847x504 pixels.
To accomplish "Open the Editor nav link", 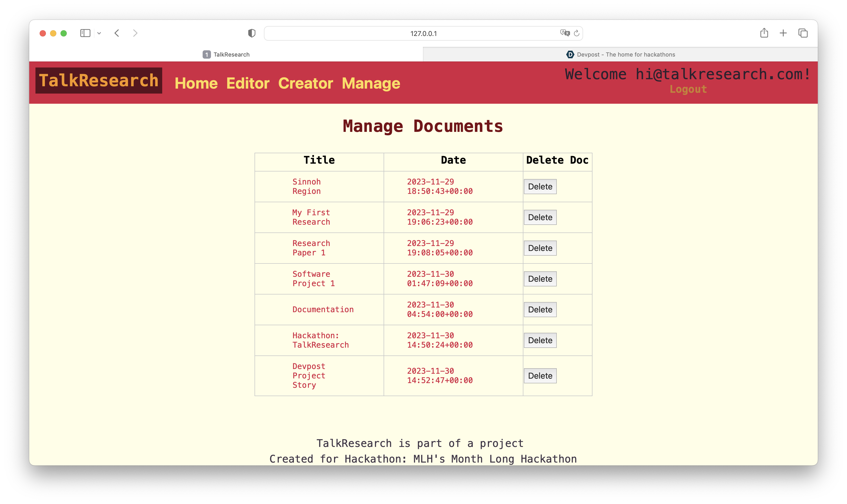I will [x=248, y=84].
